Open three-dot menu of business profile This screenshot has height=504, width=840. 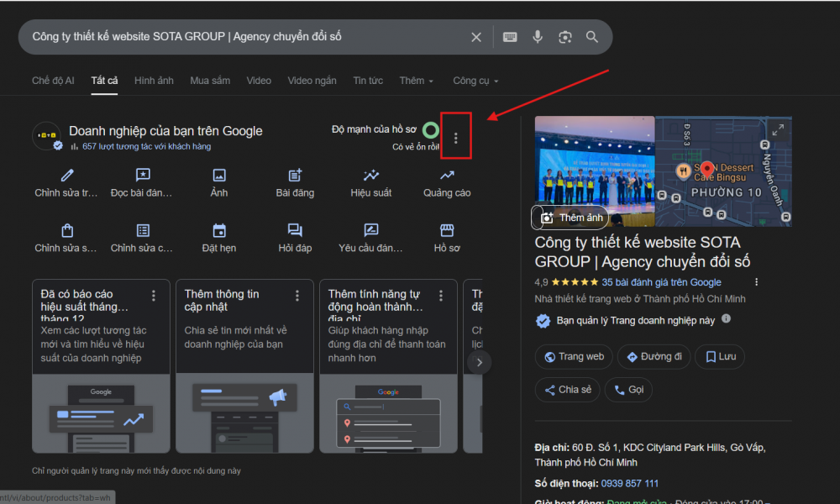(456, 138)
